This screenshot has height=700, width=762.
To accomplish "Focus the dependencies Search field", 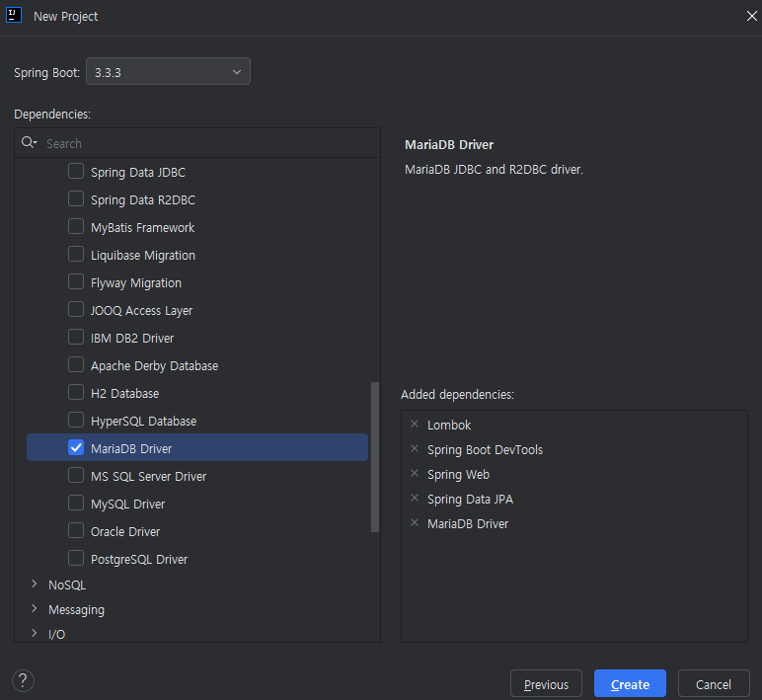I will 197,143.
